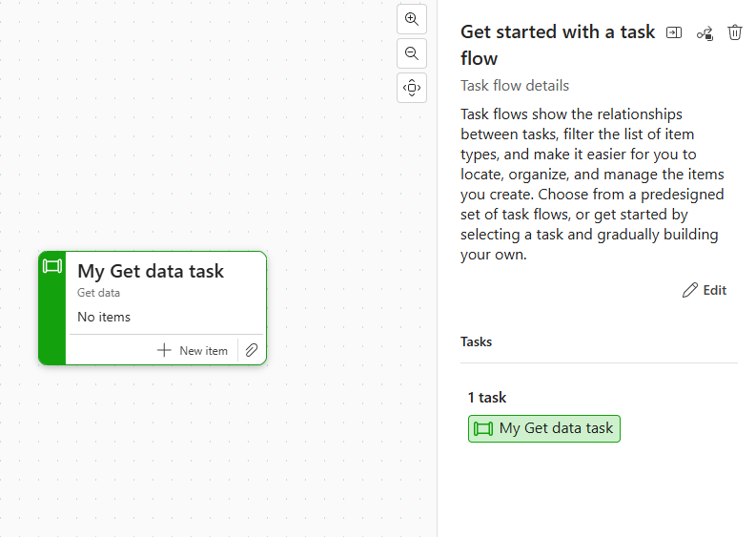Zoom in on the task flow canvas
Image resolution: width=756 pixels, height=537 pixels.
coord(412,19)
